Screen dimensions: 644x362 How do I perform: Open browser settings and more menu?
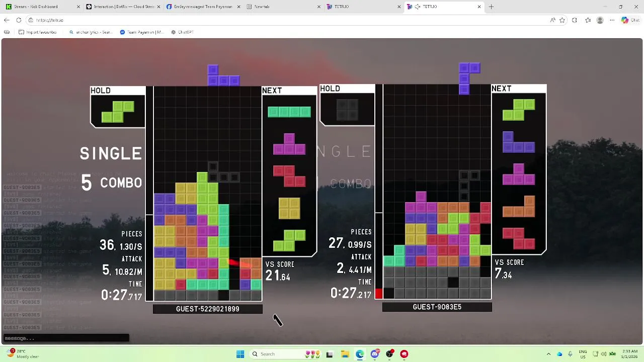point(612,20)
